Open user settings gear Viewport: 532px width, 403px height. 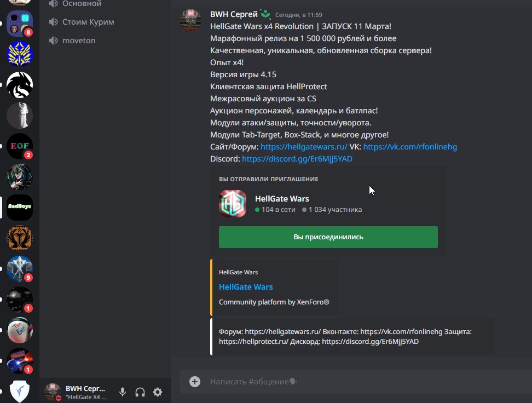158,392
